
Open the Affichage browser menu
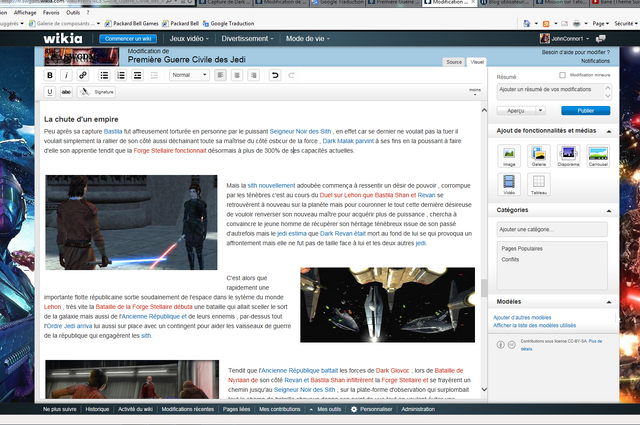tap(25, 13)
